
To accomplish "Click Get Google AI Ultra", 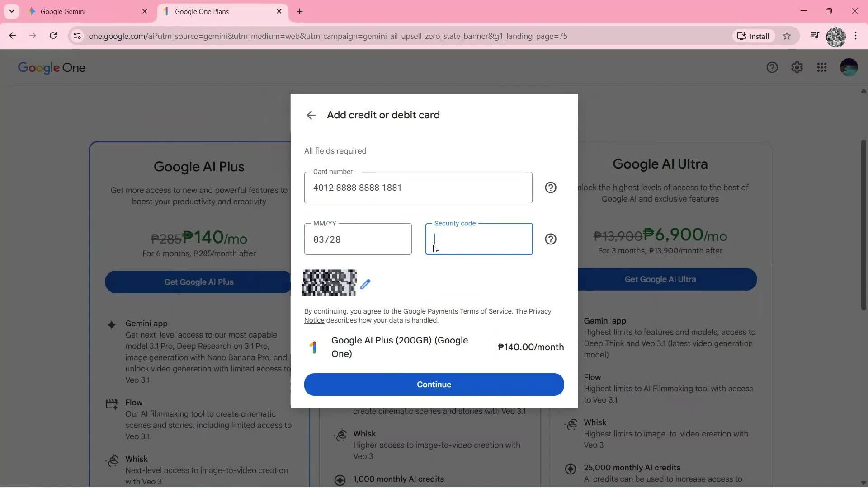I will [x=660, y=279].
